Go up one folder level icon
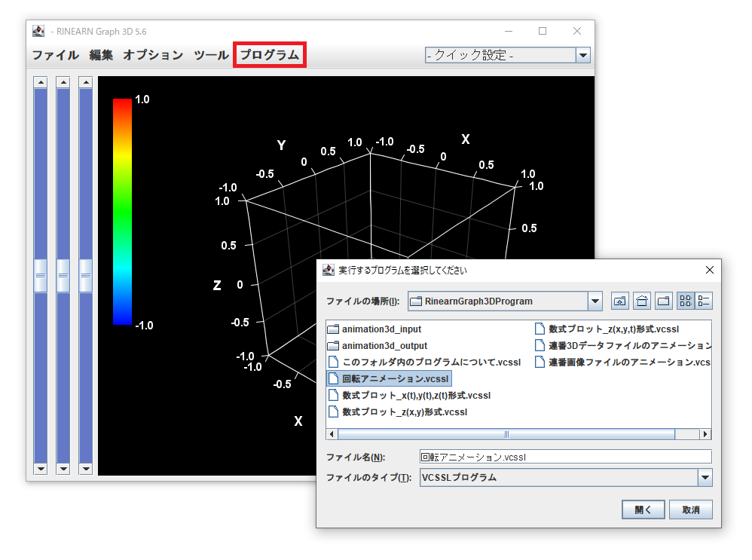The image size is (752, 560). 619,301
